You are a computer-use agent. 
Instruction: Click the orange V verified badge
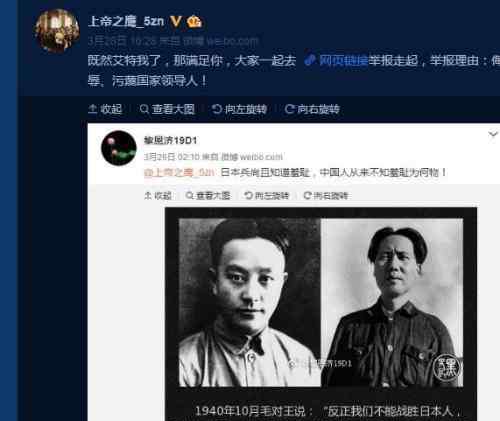coord(176,21)
